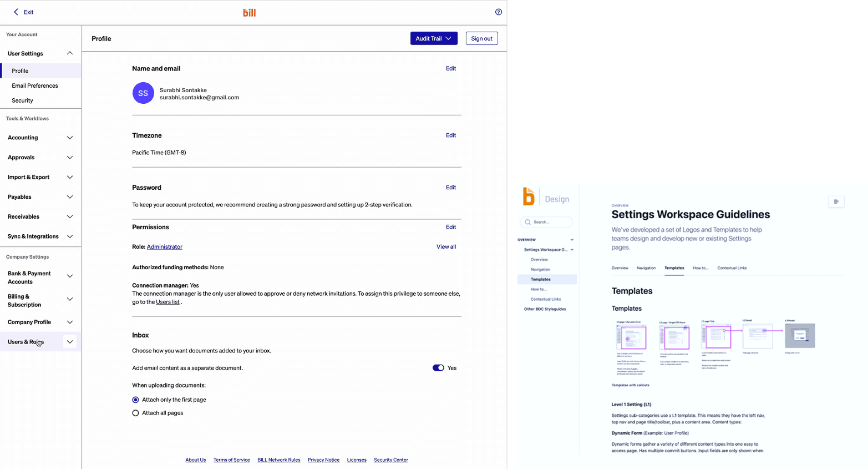868x469 pixels.
Task: Expand Bank & Payment Accounts section
Action: click(x=70, y=276)
